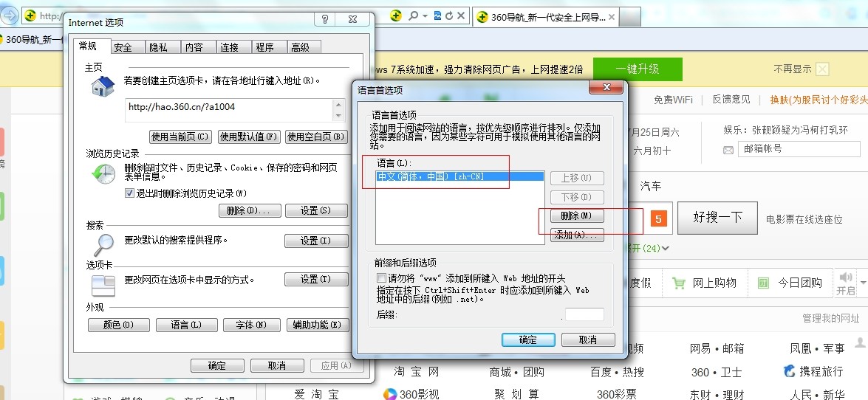Open the new blank tab button
This screenshot has height=400, width=868.
pyautogui.click(x=630, y=17)
